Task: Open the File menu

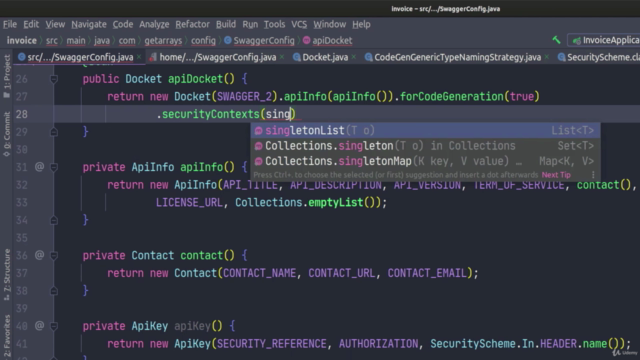Action: click(x=10, y=24)
